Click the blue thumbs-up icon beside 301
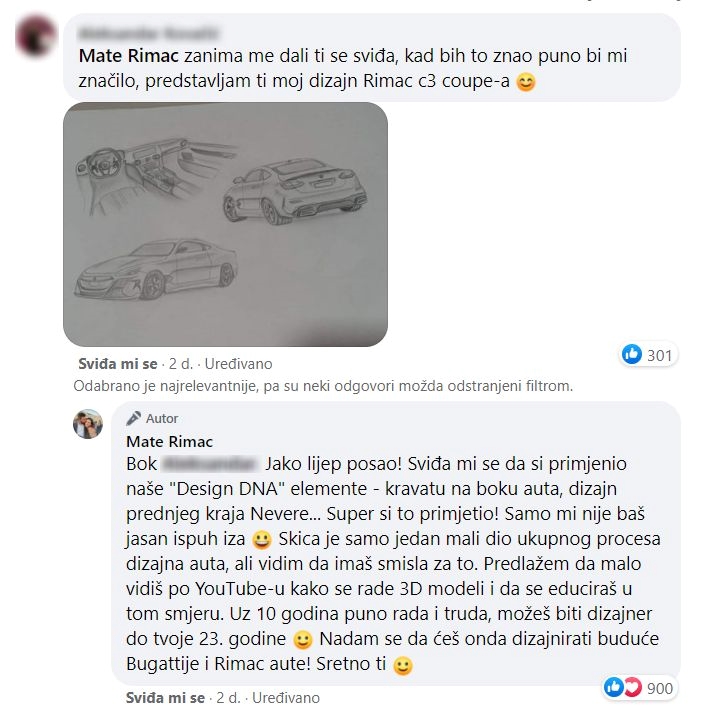Image resolution: width=710 pixels, height=719 pixels. pos(632,354)
